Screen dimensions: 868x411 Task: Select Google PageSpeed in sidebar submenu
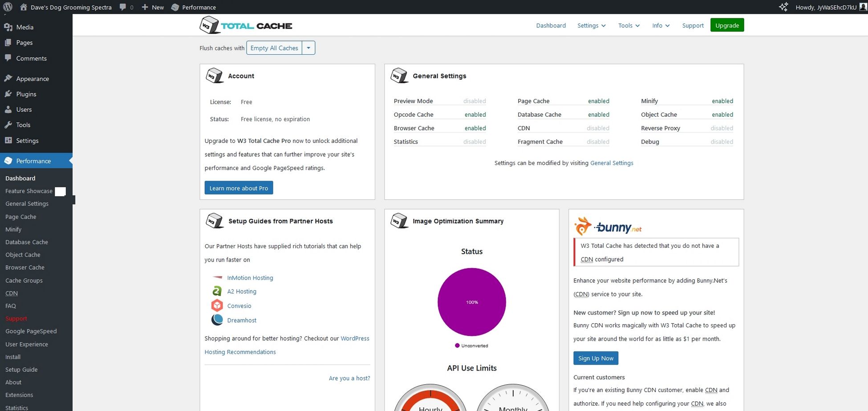31,331
